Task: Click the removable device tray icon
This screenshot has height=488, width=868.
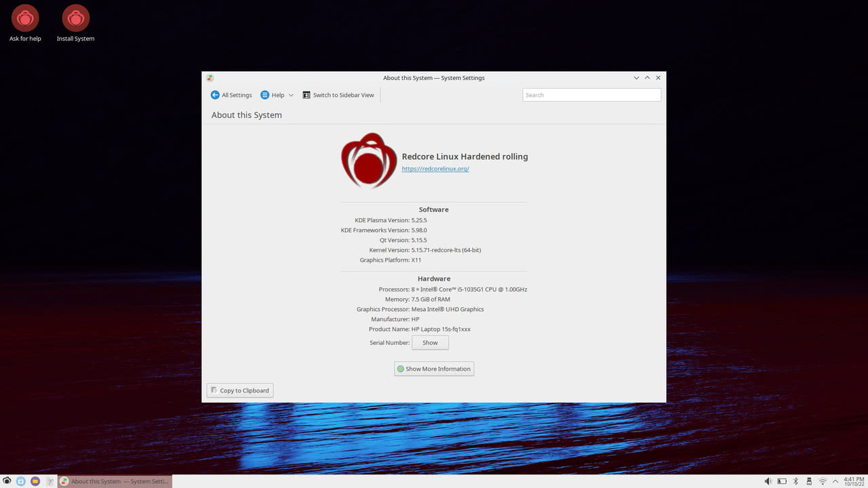Action: (x=809, y=481)
